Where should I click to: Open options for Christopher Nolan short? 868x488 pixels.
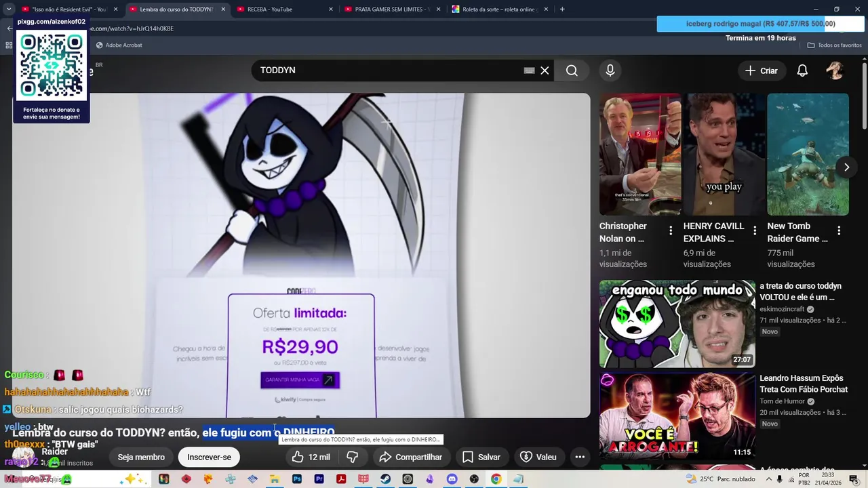pos(671,231)
